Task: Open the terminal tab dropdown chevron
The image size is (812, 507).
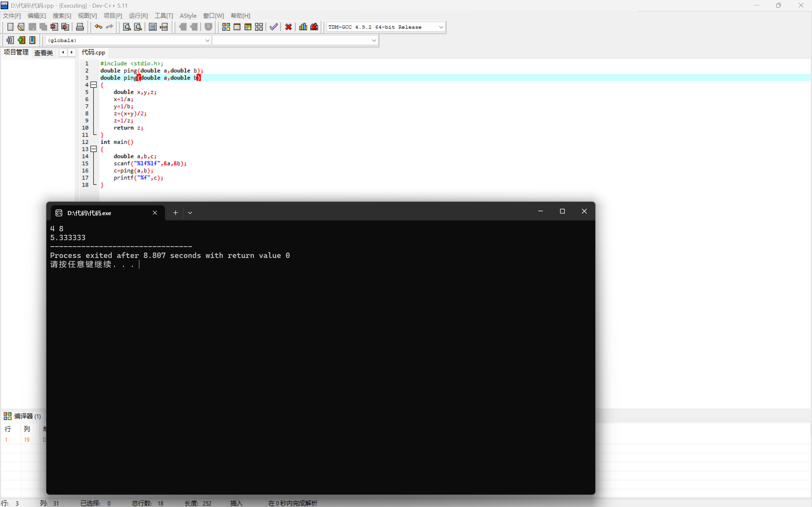Action: point(190,213)
